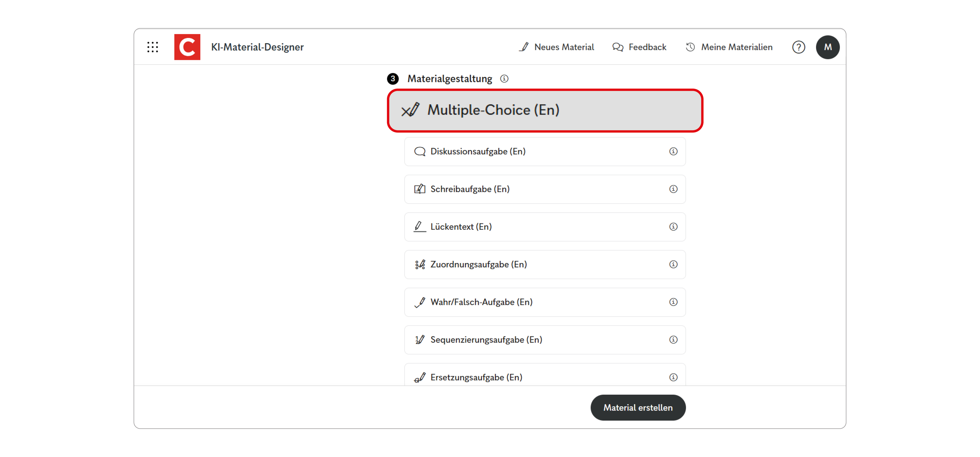Click the red Cornelsen C logo
980x457 pixels.
tap(187, 47)
